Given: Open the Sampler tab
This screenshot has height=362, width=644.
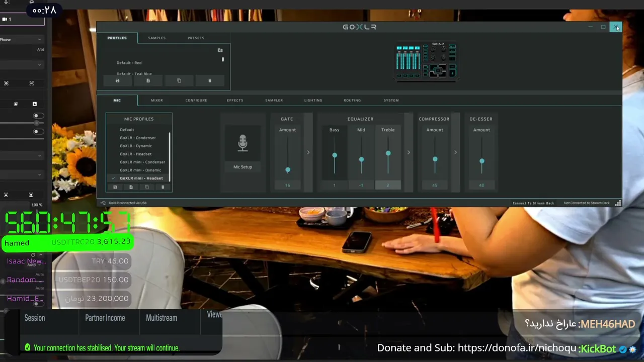Looking at the screenshot, I should (274, 100).
